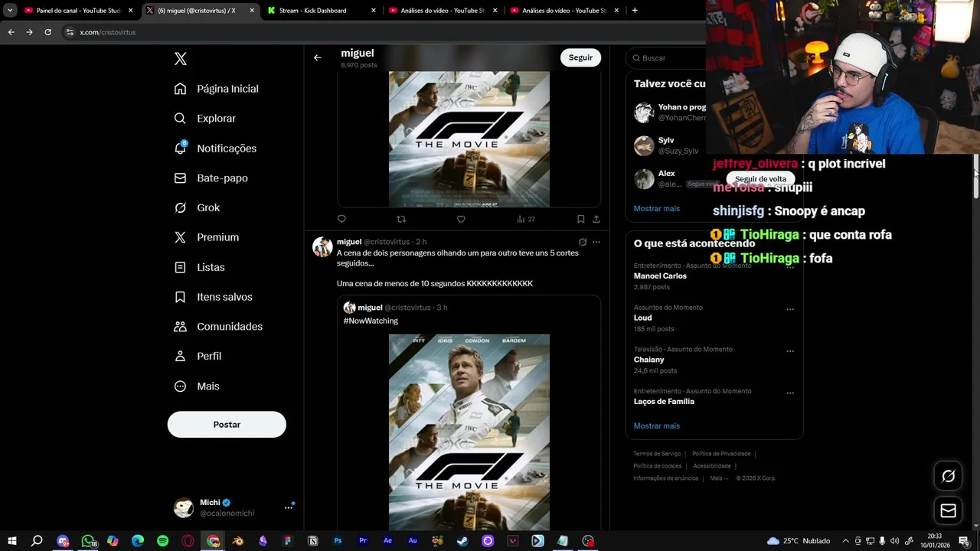Open the Chaiany trending topic
The width and height of the screenshot is (980, 551).
pos(648,360)
